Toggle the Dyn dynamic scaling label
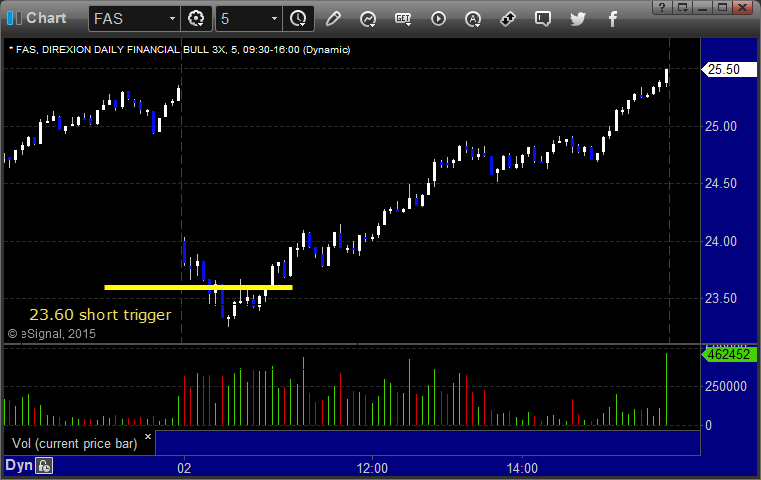The width and height of the screenshot is (761, 480). coord(19,465)
